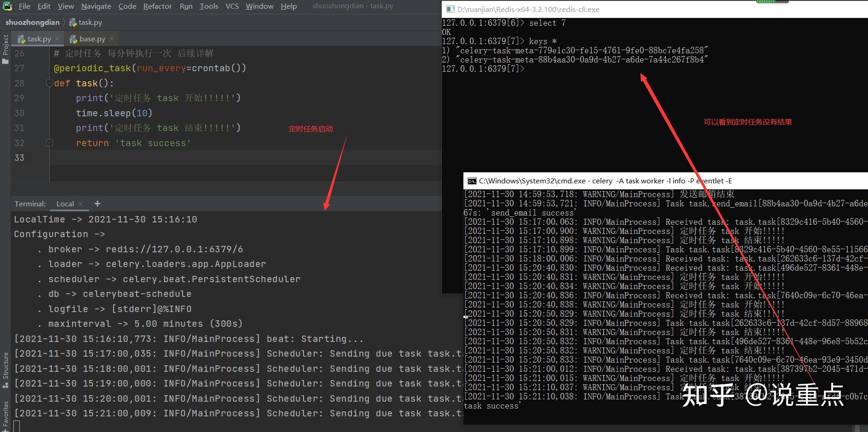
Task: Open the VCS menu
Action: pyautogui.click(x=232, y=6)
